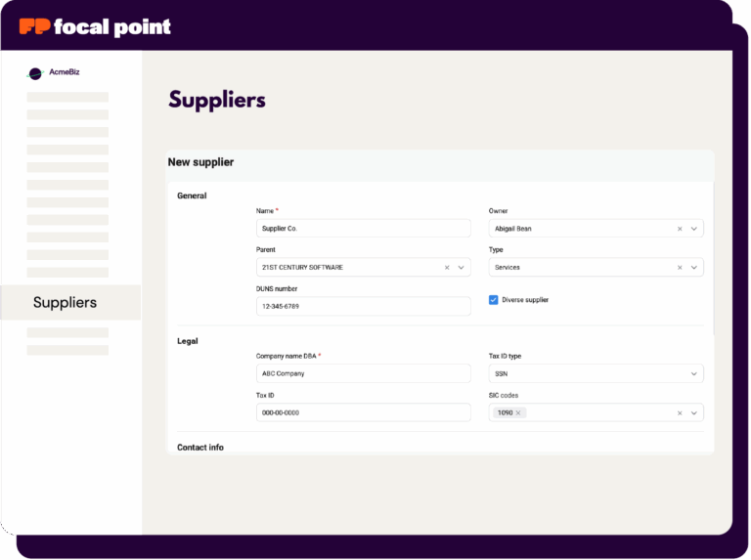
Task: Clear the Owner field selection
Action: click(680, 229)
